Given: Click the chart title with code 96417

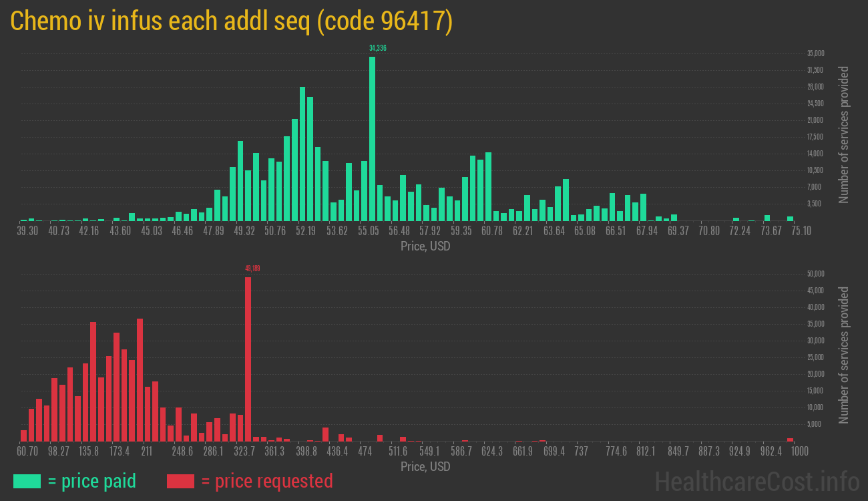Looking at the screenshot, I should click(x=232, y=21).
